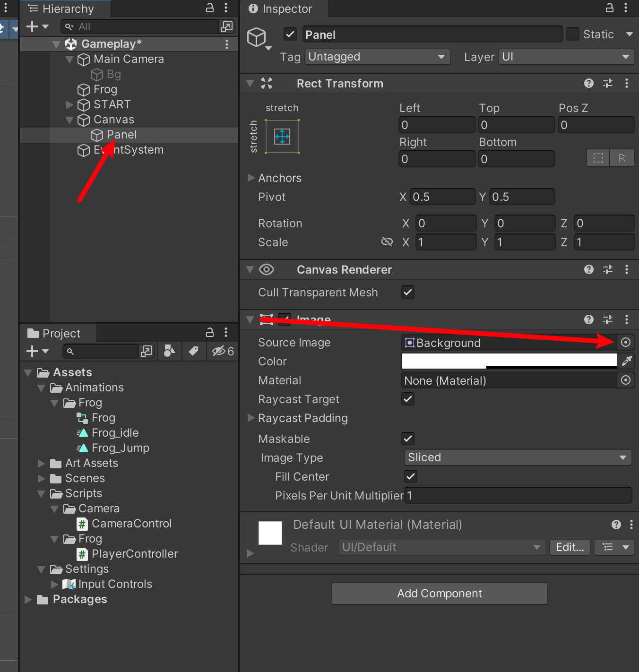Open Image component help reference
This screenshot has height=672, width=639.
click(x=589, y=319)
